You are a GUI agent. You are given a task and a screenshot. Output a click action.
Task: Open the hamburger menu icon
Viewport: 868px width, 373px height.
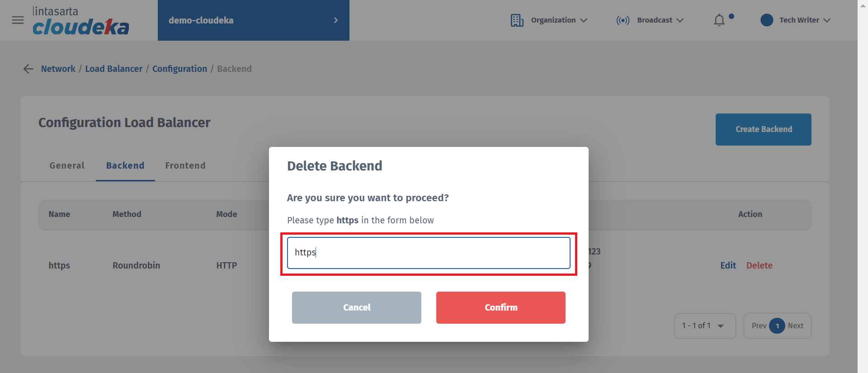click(x=18, y=20)
